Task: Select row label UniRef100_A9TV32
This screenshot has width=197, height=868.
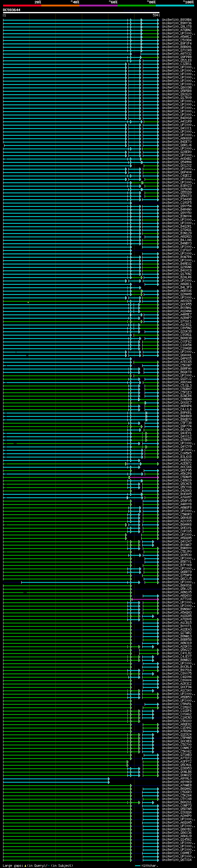Action: pos(177,54)
